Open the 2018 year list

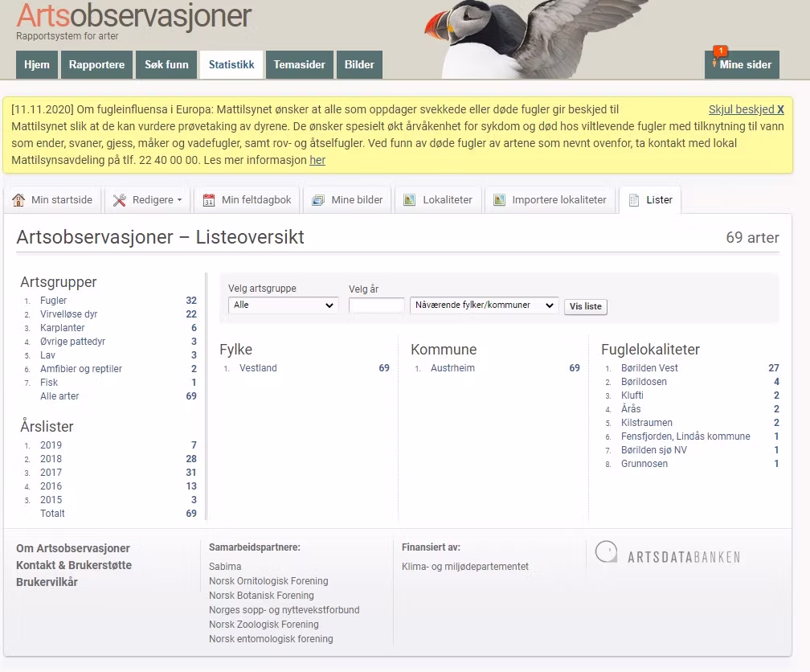coord(51,459)
